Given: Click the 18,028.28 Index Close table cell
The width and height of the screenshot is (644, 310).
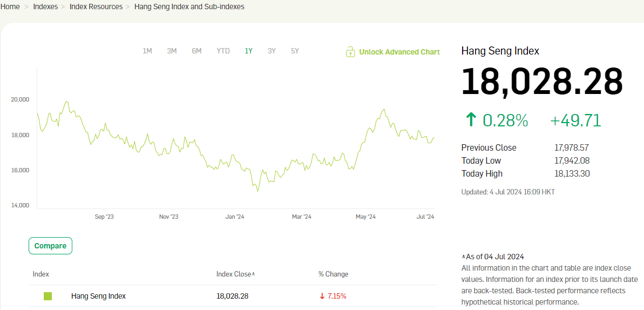Looking at the screenshot, I should [233, 296].
